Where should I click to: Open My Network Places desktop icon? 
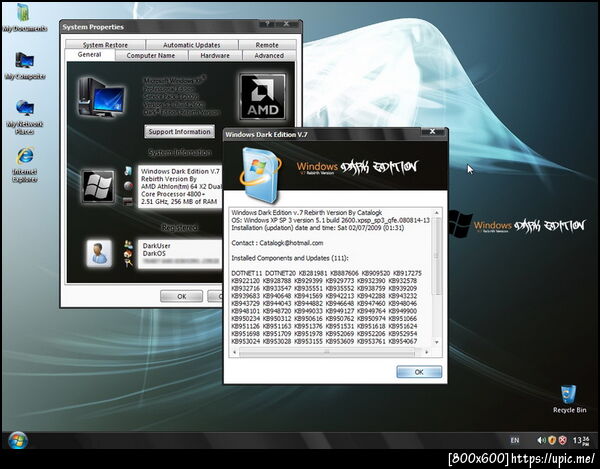click(25, 116)
